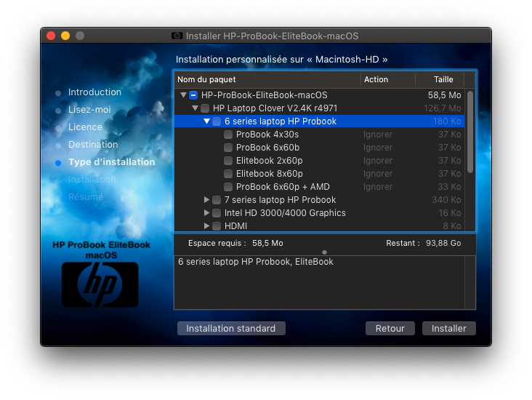532x400 pixels.
Task: Click the Installer button
Action: 449,328
